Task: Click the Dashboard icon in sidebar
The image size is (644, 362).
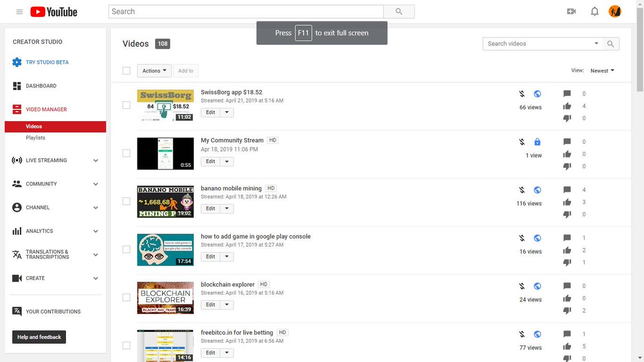Action: (17, 86)
